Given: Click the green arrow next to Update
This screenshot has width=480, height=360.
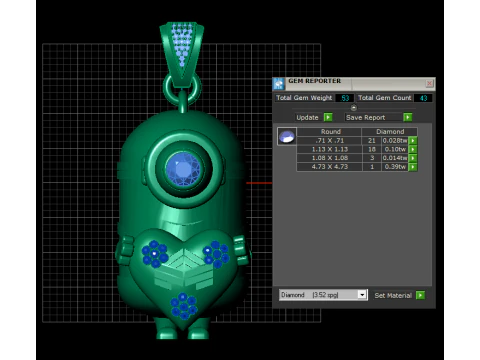Looking at the screenshot, I should pos(328,117).
